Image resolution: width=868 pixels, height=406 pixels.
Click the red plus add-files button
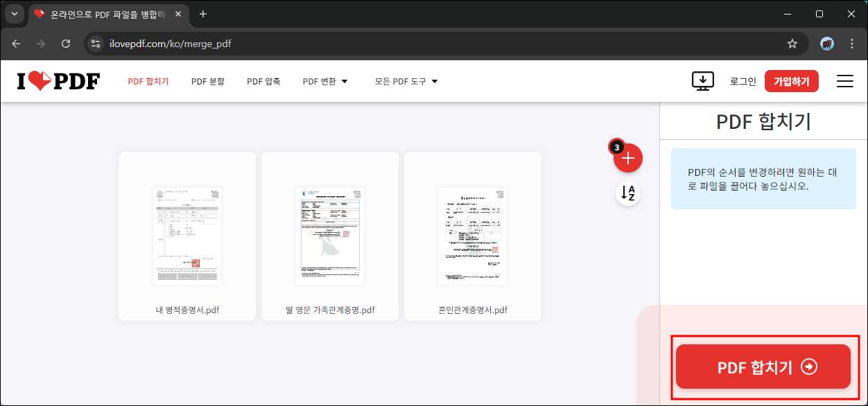pos(628,158)
